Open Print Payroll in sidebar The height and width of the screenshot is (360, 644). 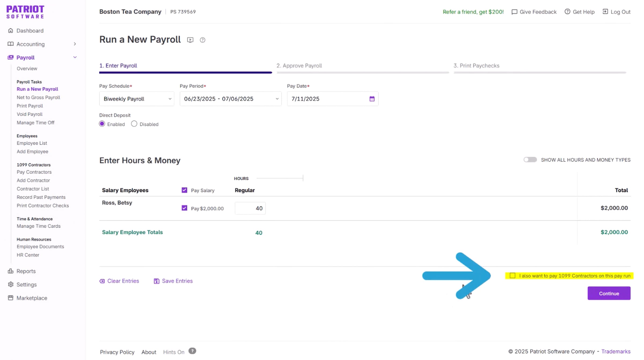coord(30,106)
